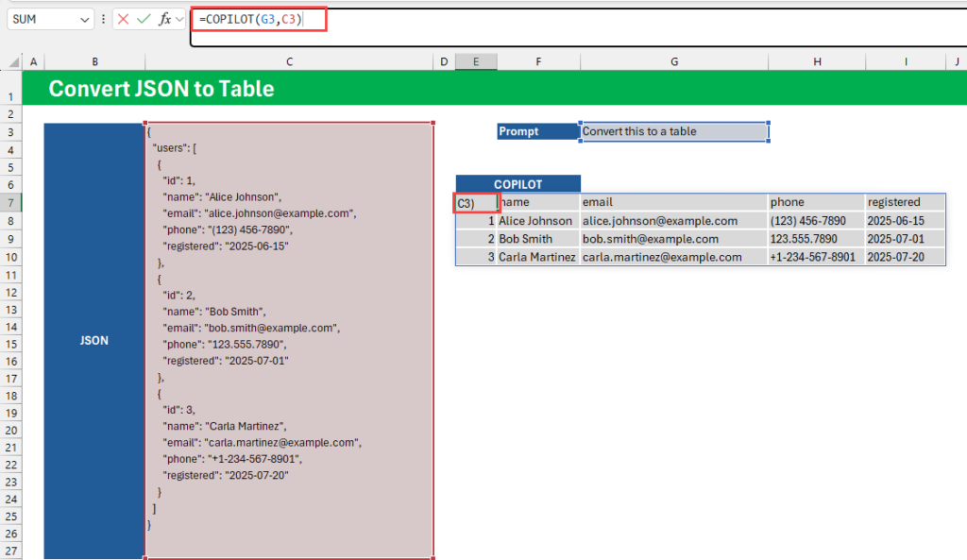967x560 pixels.
Task: Select id cell with value 2
Action: (x=476, y=239)
